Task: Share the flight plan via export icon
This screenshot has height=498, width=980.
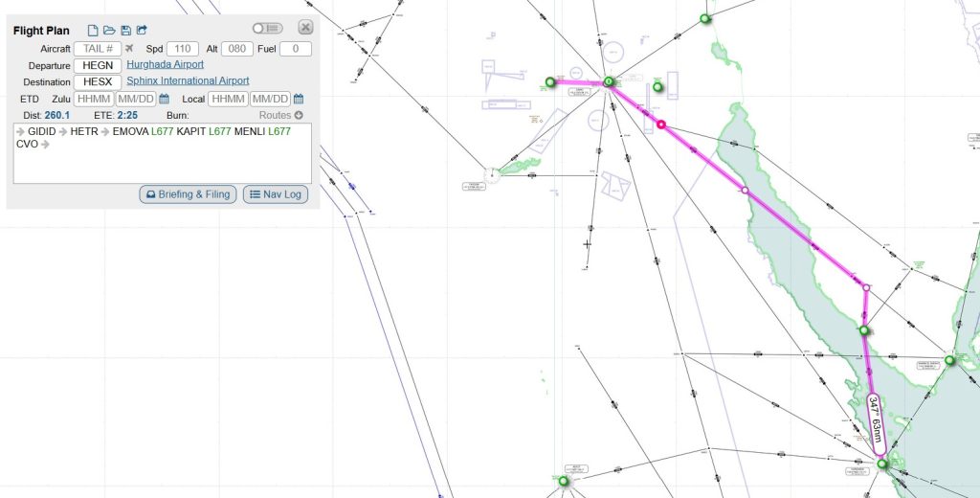Action: (143, 31)
